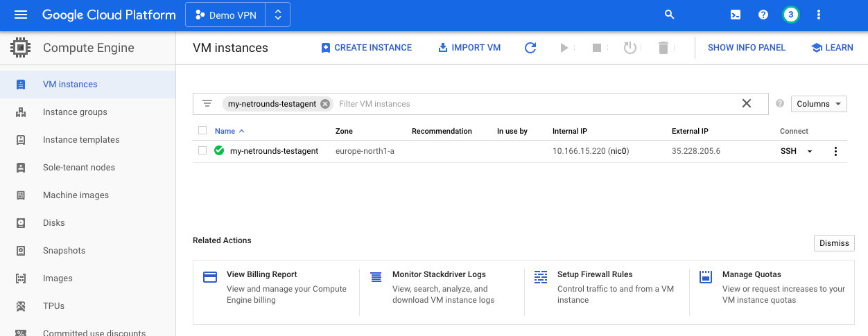This screenshot has height=336, width=868.
Task: Click the Manage Quotas icon
Action: click(x=706, y=277)
